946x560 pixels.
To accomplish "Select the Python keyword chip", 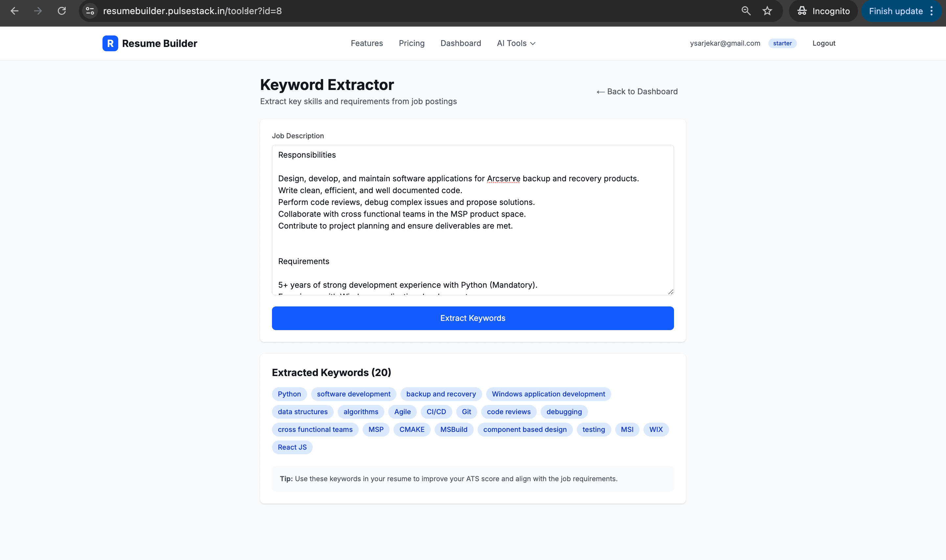I will [289, 394].
